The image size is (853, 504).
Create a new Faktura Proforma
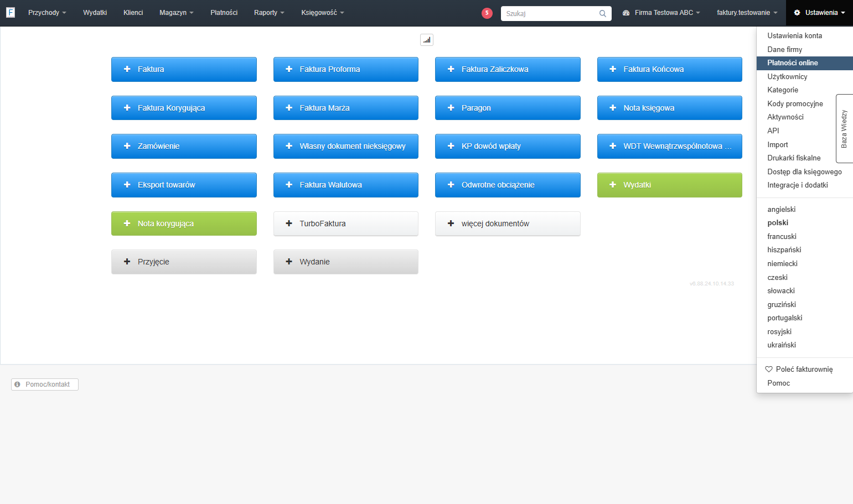point(346,69)
